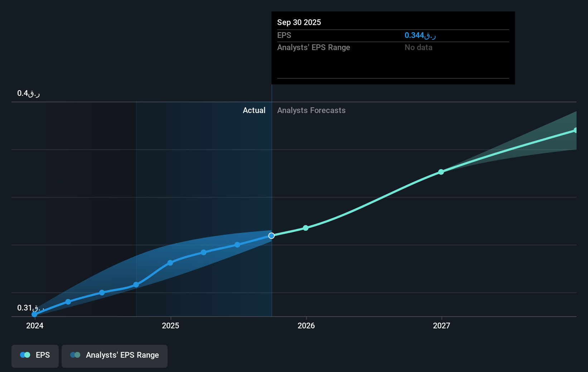
Task: Select the Actual section label
Action: 254,110
